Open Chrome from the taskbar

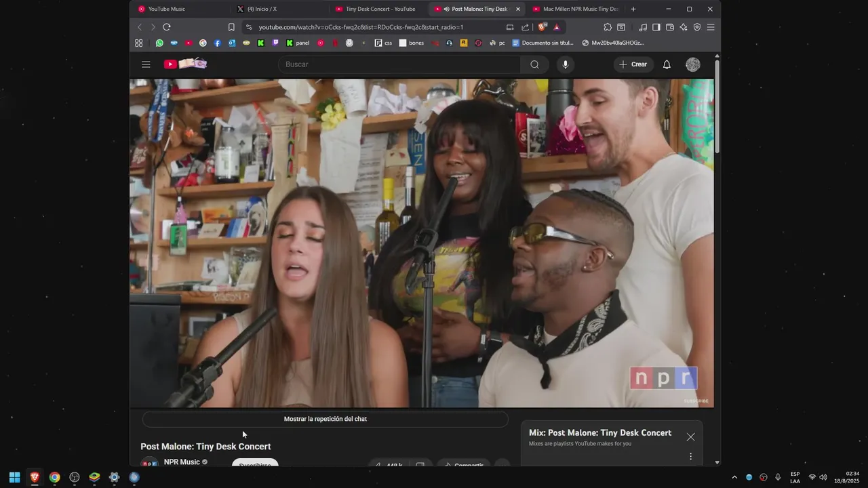[x=54, y=477]
